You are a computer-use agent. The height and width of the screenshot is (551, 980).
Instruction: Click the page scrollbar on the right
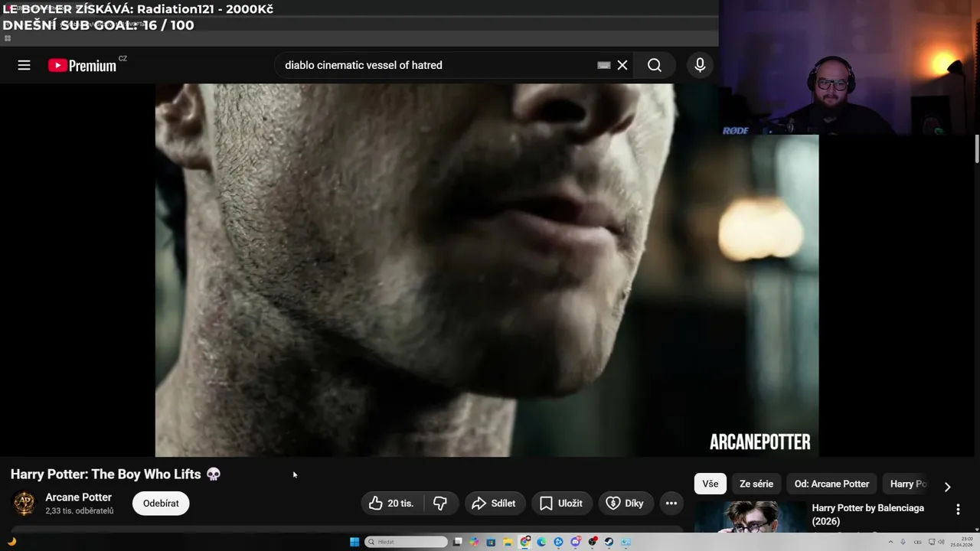pos(976,149)
